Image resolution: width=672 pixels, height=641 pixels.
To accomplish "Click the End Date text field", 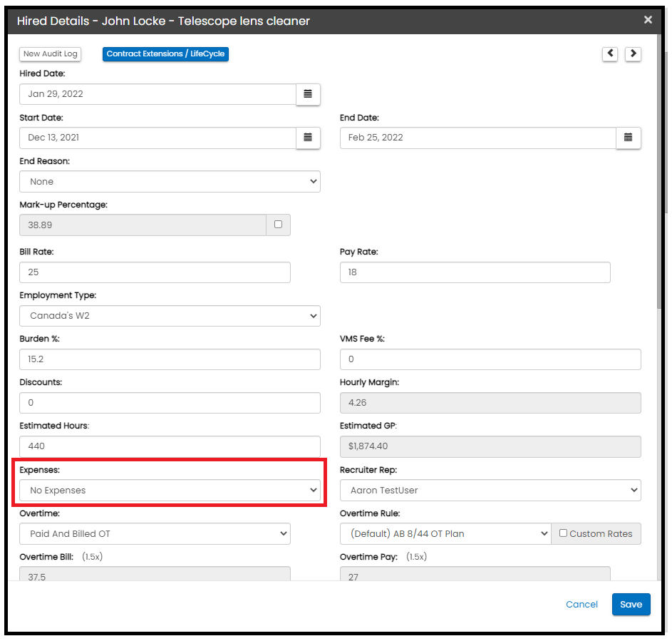I will pos(478,138).
